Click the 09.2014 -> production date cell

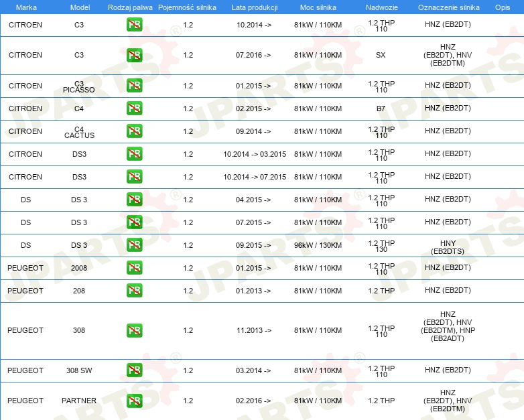[253, 131]
